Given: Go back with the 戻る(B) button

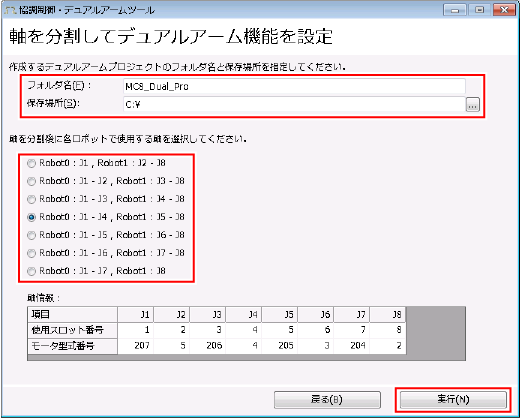Looking at the screenshot, I should point(327,399).
